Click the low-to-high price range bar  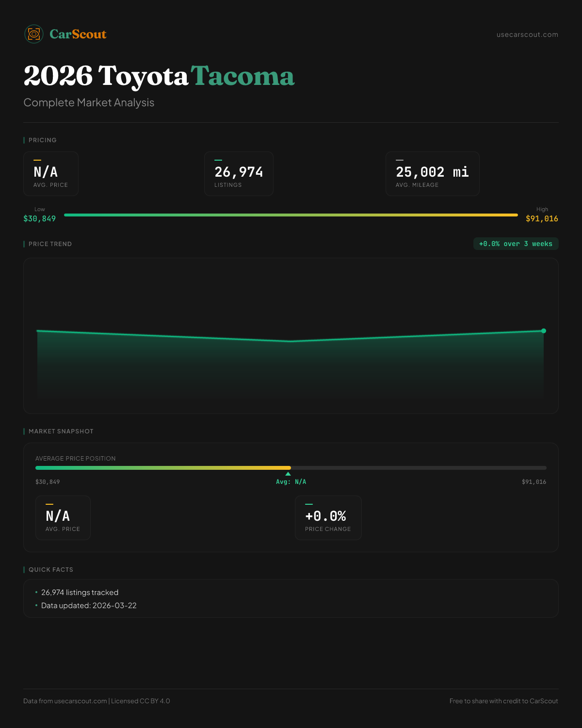pos(291,215)
